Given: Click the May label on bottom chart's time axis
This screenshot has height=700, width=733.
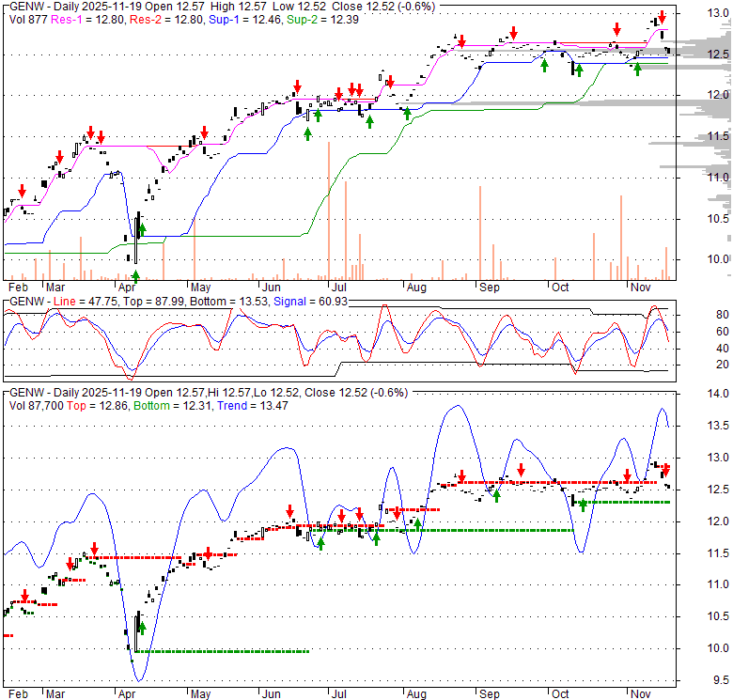Looking at the screenshot, I should pyautogui.click(x=199, y=695).
